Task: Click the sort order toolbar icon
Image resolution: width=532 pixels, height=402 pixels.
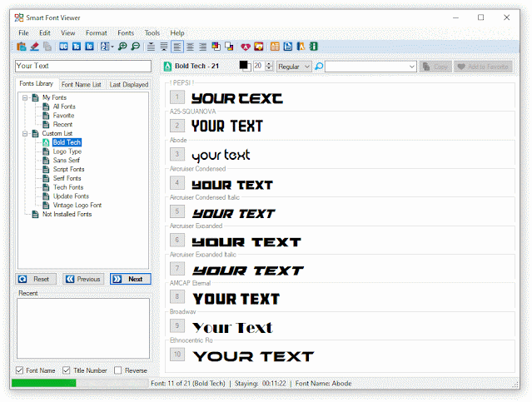Action: click(x=105, y=47)
